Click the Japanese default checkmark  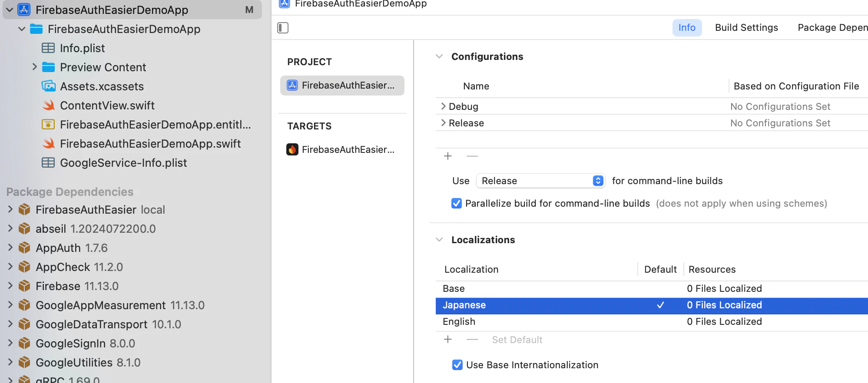pos(660,305)
